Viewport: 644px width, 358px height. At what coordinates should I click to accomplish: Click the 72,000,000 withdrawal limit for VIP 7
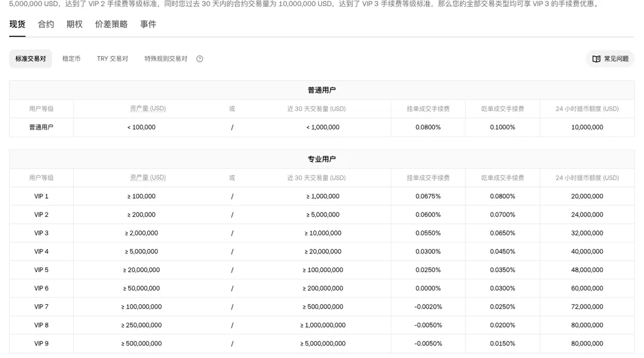(587, 307)
